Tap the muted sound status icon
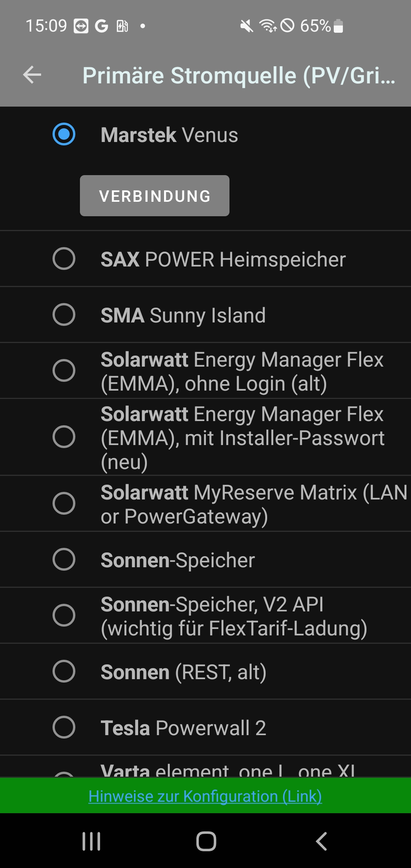Viewport: 411px width, 868px height. coord(247,26)
